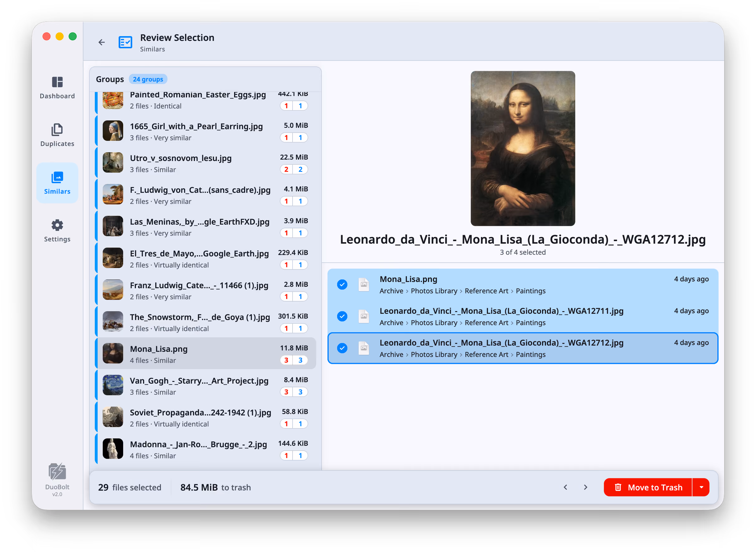Select the Utro_v_sosnovom_lesu.jpg group thumbnail

pos(113,163)
